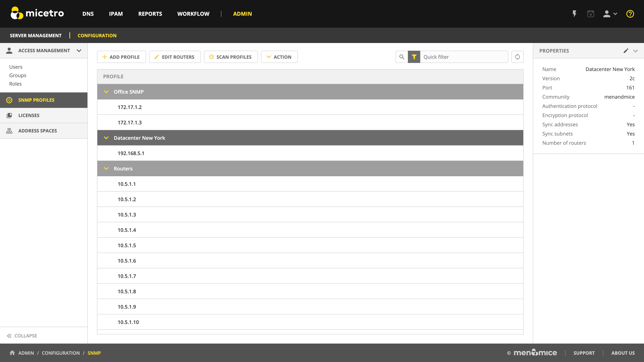Open the IPAM menu
The width and height of the screenshot is (644, 362).
point(116,14)
